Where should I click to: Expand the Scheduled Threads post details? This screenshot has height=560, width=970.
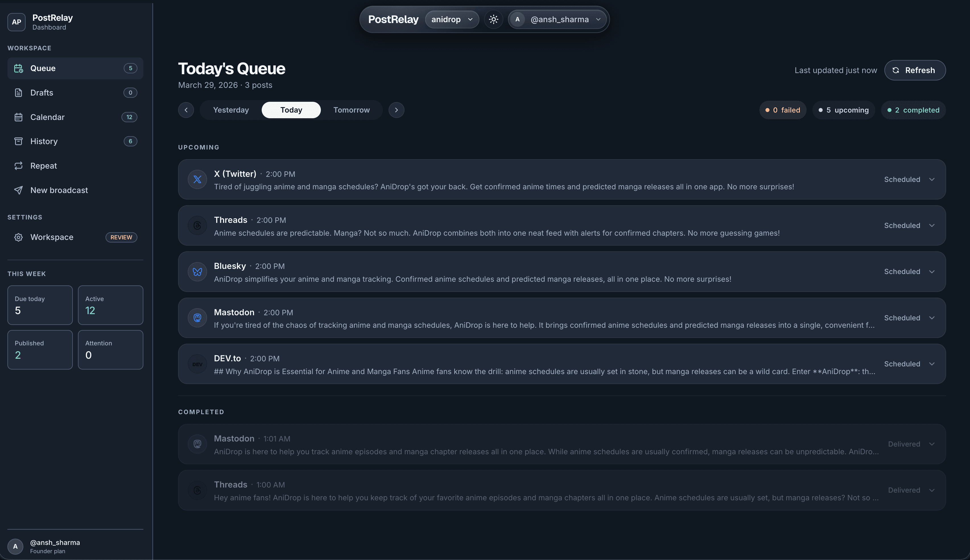click(932, 225)
